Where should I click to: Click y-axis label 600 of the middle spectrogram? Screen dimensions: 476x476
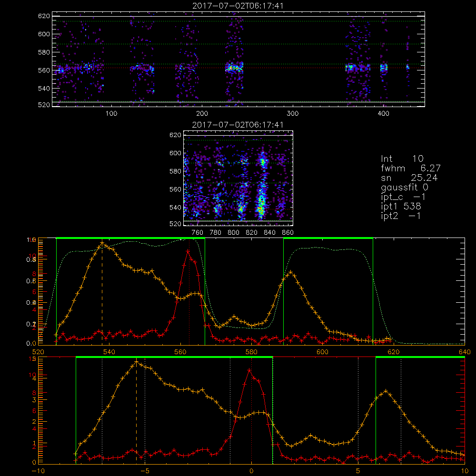(x=175, y=153)
